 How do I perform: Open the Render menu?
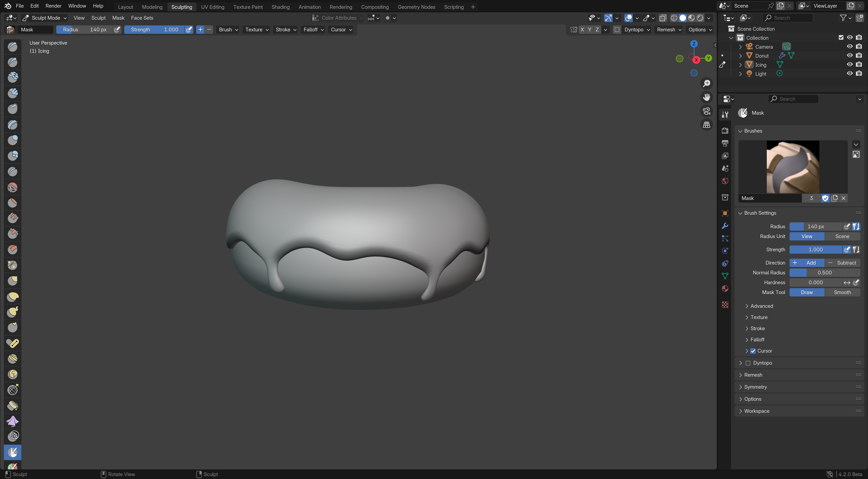coord(53,6)
